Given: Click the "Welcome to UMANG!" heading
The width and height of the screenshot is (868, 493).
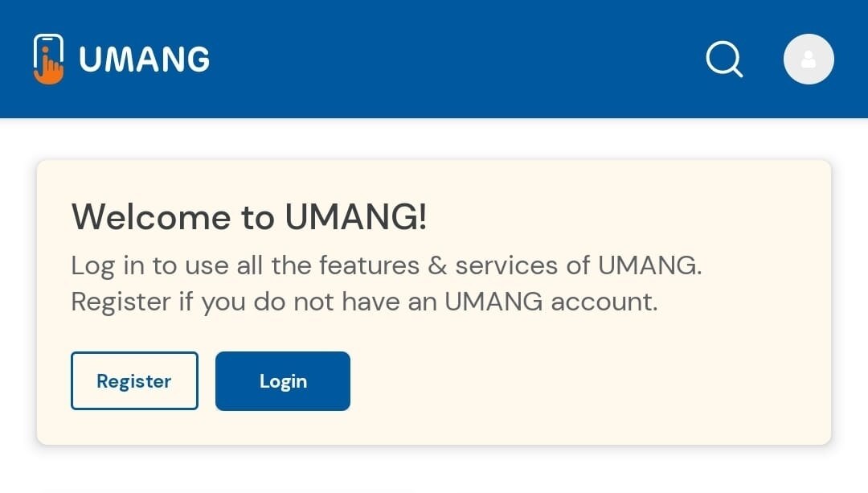Looking at the screenshot, I should [249, 216].
